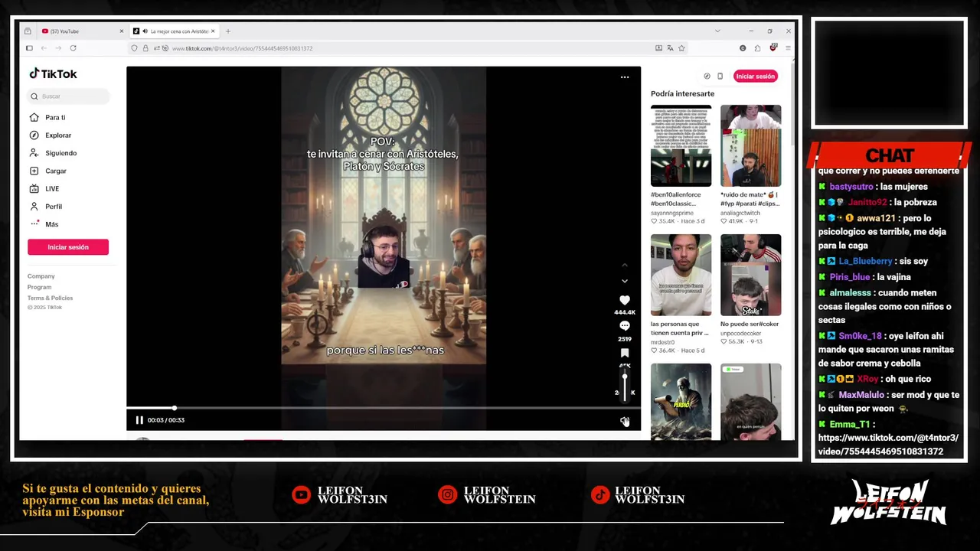Click the translate page icon
This screenshot has width=980, height=551.
coord(670,48)
